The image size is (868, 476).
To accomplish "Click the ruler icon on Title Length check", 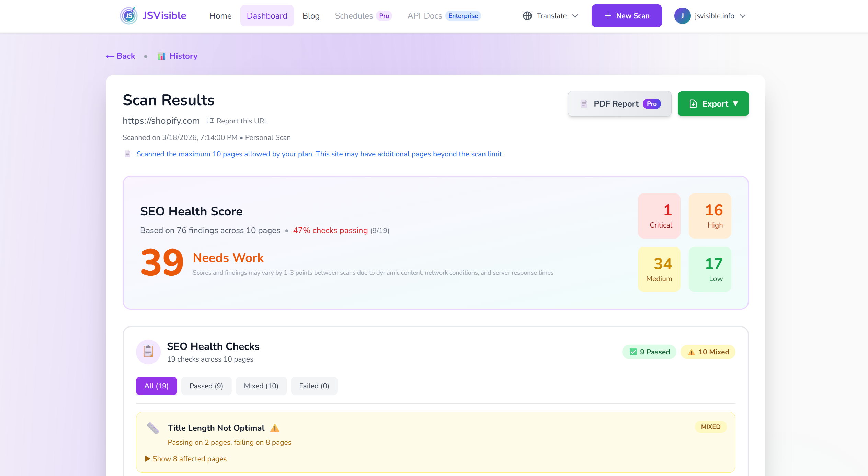I will [x=153, y=428].
